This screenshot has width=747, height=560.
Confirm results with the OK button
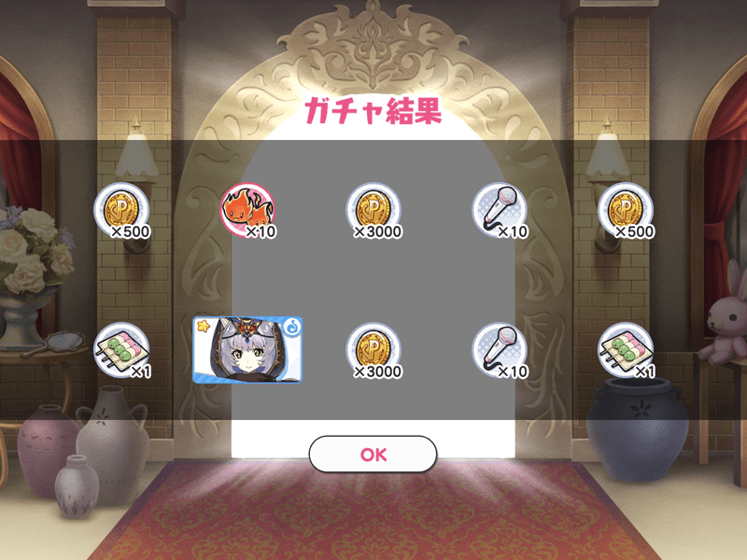(x=373, y=455)
